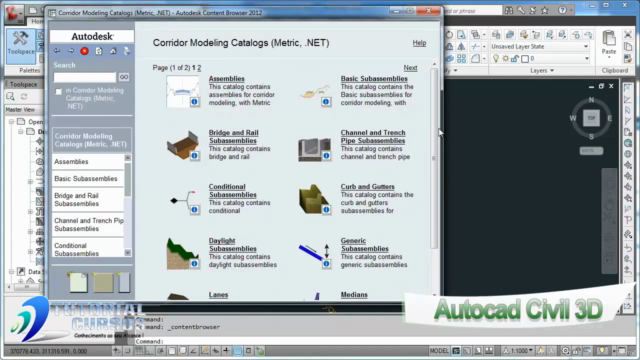The height and width of the screenshot is (360, 640).
Task: Click the info badge on Curb and Gutters thumbnail
Action: pos(326,209)
